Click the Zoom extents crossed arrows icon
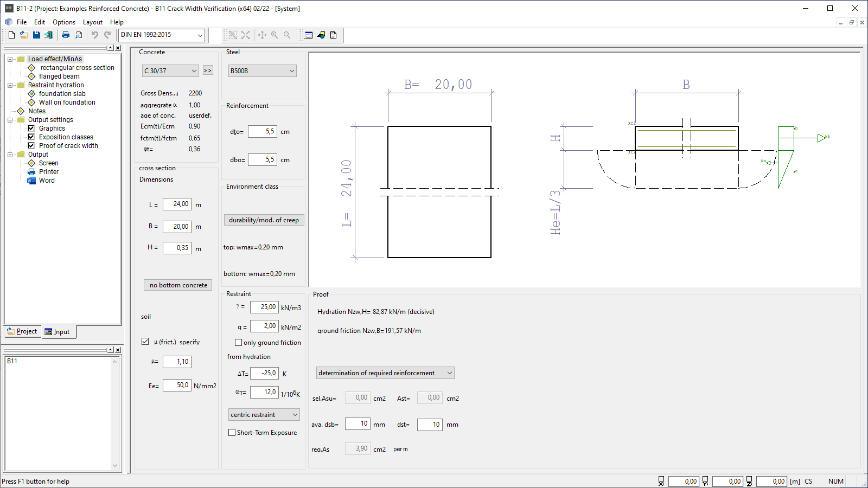The height and width of the screenshot is (488, 868). pos(246,35)
